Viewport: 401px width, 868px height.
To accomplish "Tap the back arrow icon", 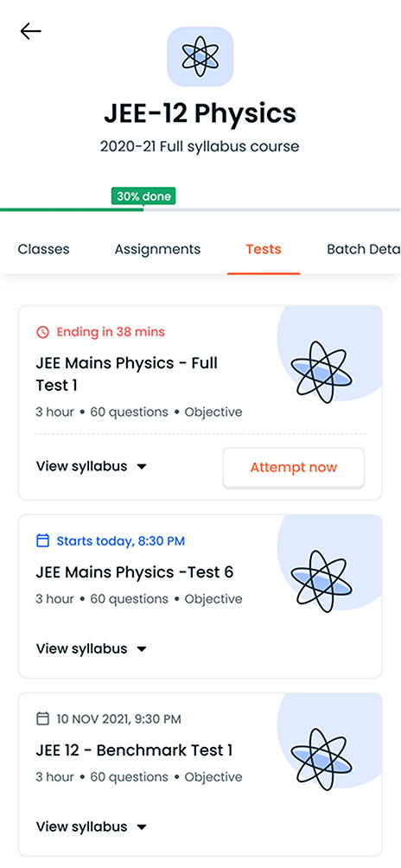I will pyautogui.click(x=30, y=31).
